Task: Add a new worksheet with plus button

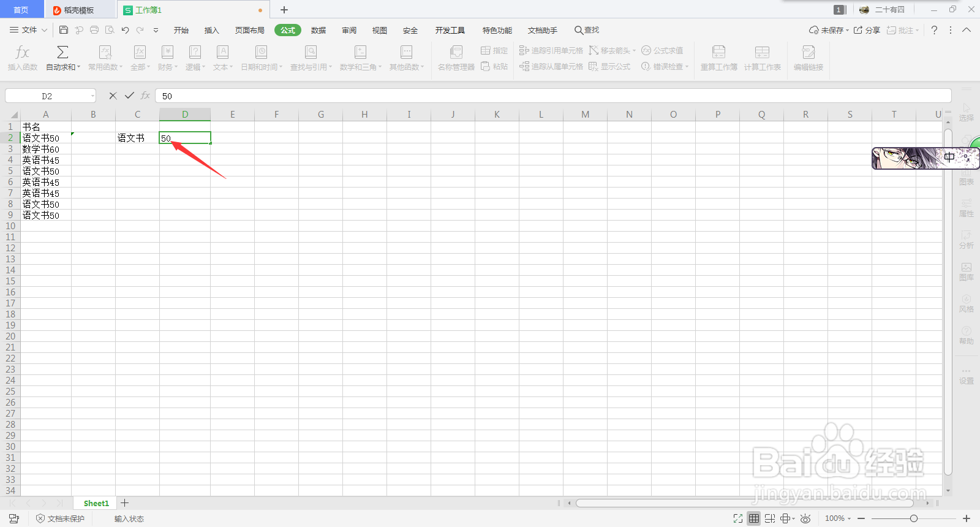Action: pos(125,503)
